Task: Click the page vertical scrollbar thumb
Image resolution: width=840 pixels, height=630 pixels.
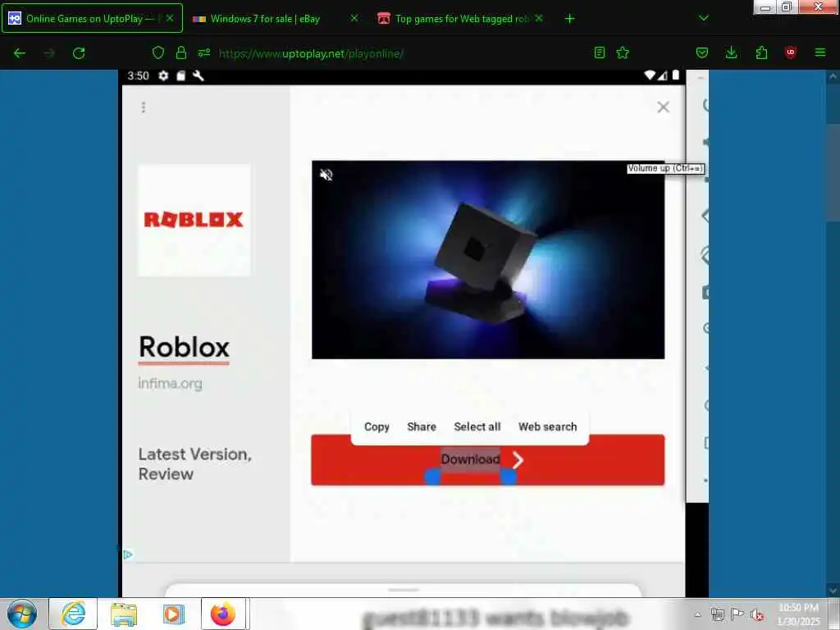Action: 833,171
